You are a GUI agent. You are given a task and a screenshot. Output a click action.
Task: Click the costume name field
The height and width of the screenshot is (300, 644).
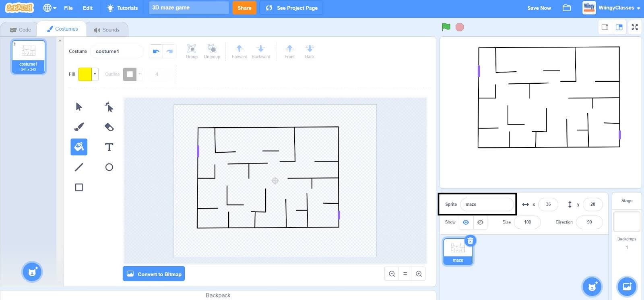[117, 52]
